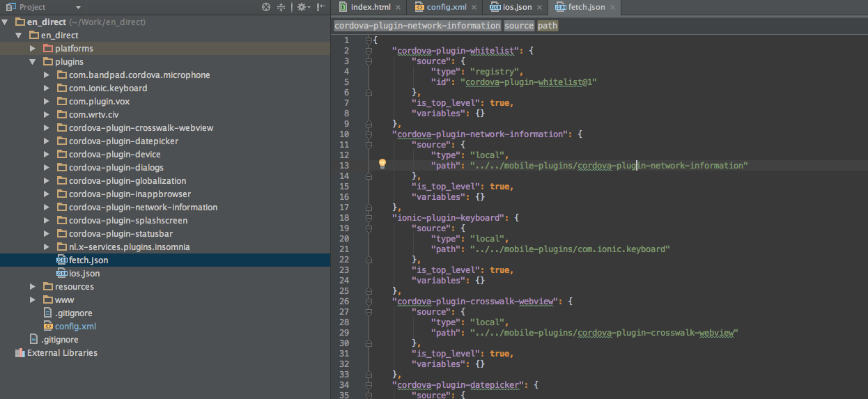Expand the com.wrtv.civ folder arrow

click(x=47, y=115)
